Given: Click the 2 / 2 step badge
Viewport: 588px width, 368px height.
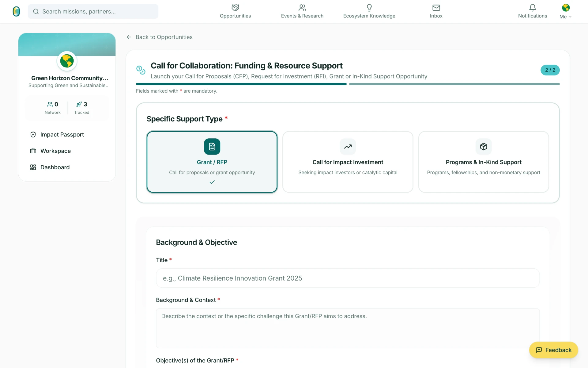Looking at the screenshot, I should (x=550, y=70).
